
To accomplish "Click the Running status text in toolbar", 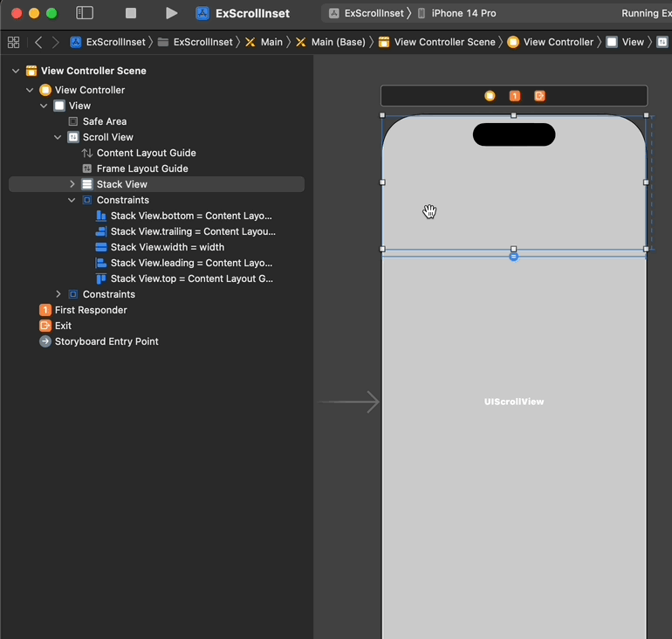I will coord(647,13).
